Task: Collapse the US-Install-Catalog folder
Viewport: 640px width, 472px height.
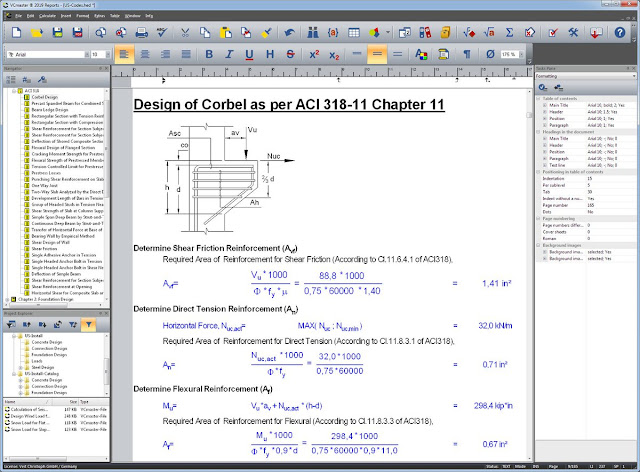Action: [13, 374]
